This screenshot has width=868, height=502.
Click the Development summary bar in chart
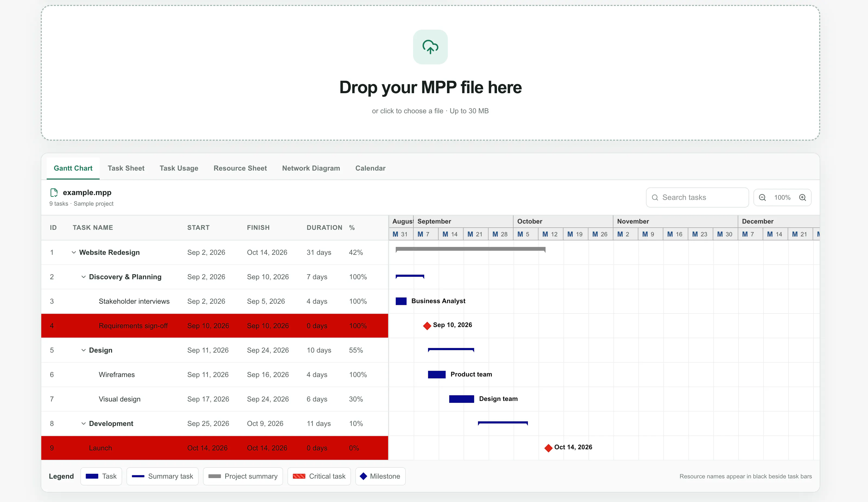pos(503,423)
